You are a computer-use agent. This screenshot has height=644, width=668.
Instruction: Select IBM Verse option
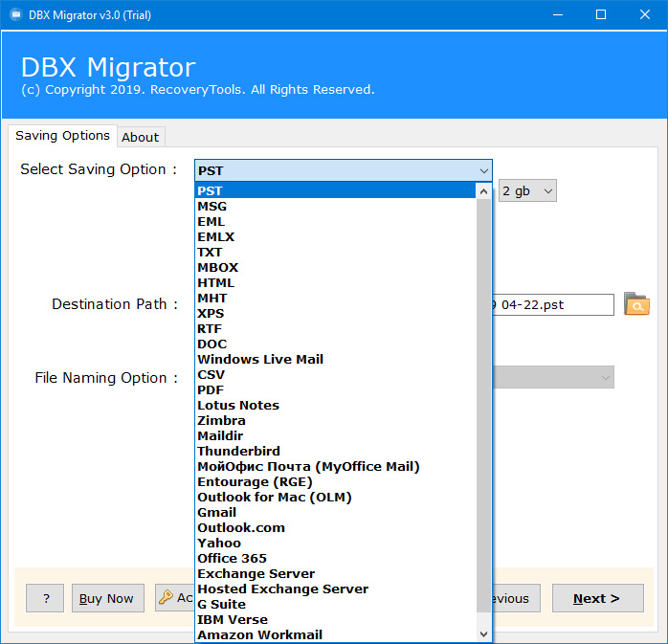pyautogui.click(x=335, y=620)
